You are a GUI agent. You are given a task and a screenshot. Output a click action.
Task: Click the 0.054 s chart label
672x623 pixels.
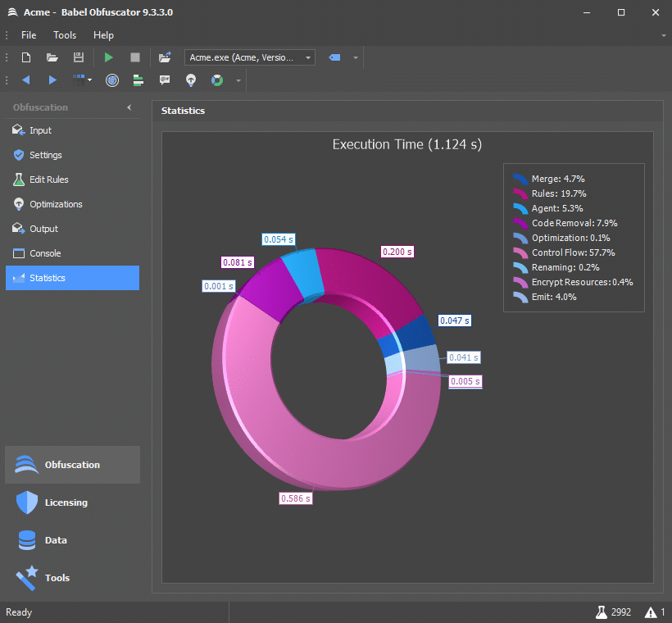click(x=279, y=239)
